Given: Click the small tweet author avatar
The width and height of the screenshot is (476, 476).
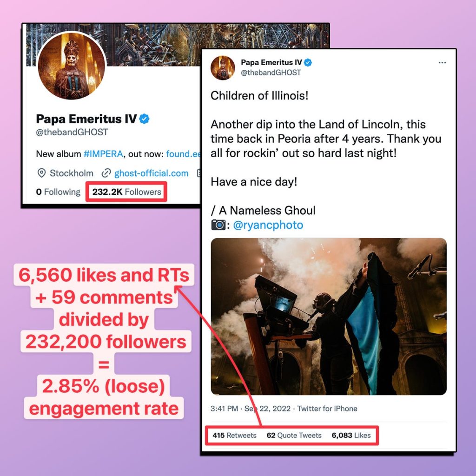Looking at the screenshot, I should click(x=223, y=68).
